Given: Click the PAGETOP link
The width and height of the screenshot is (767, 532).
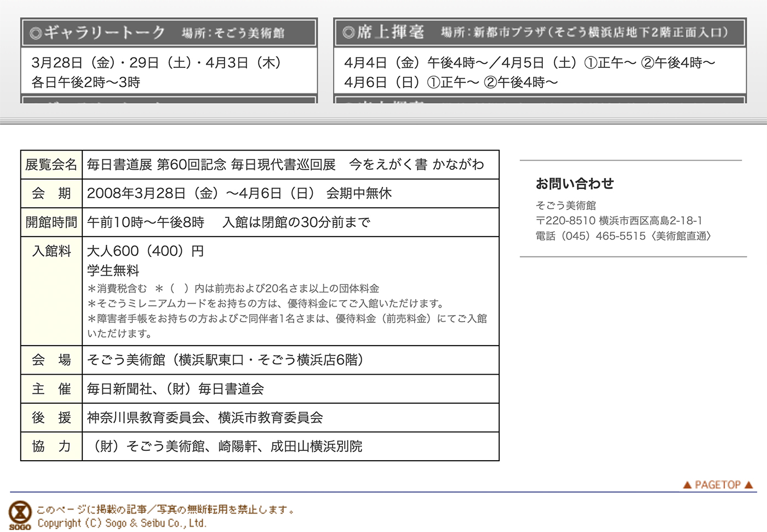Looking at the screenshot, I should point(718,485).
